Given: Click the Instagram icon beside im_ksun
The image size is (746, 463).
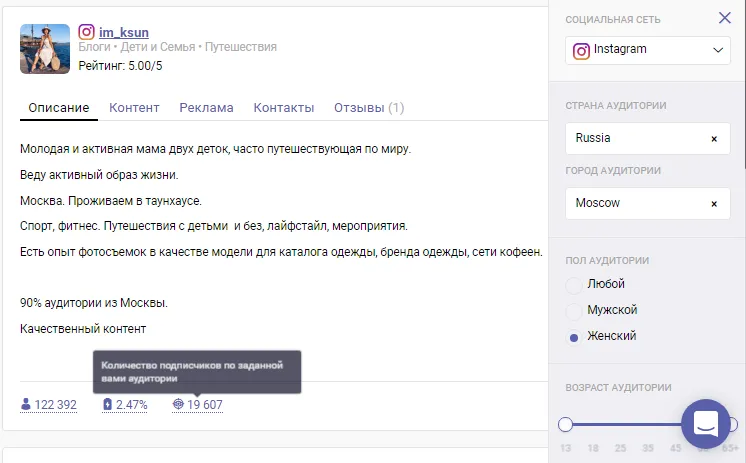Looking at the screenshot, I should click(x=86, y=32).
